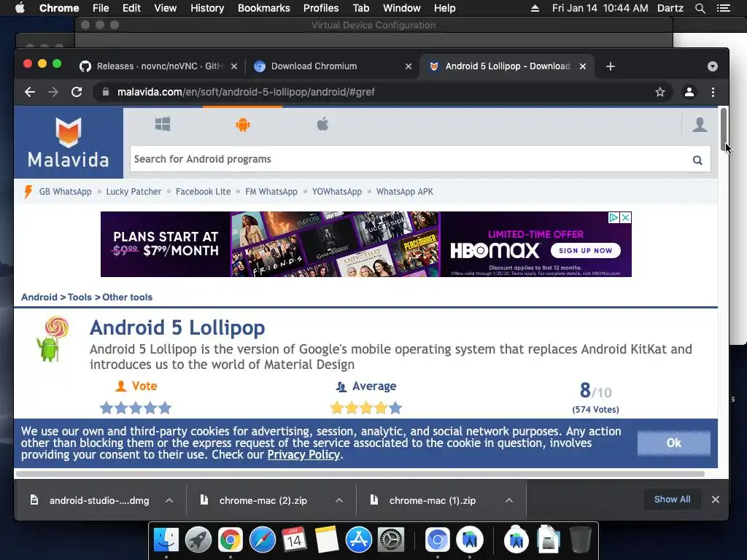Viewport: 747px width, 560px height.
Task: View site lock security info
Action: pyautogui.click(x=106, y=92)
